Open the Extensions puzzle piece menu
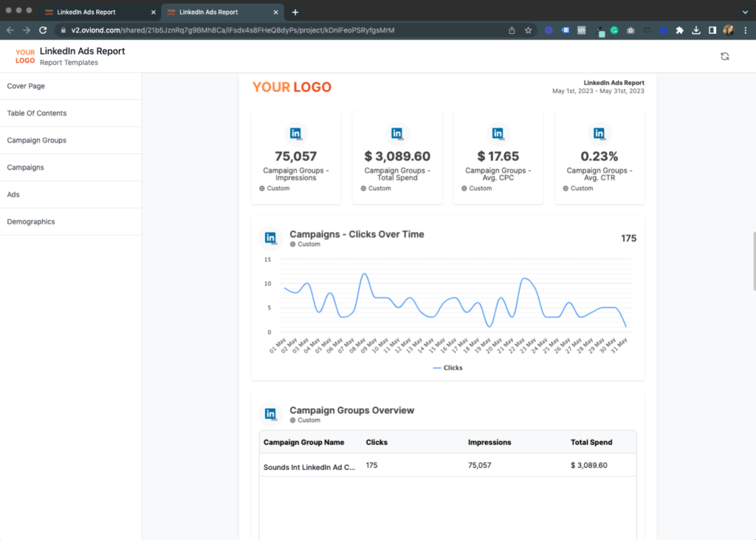Image resolution: width=756 pixels, height=540 pixels. (680, 30)
